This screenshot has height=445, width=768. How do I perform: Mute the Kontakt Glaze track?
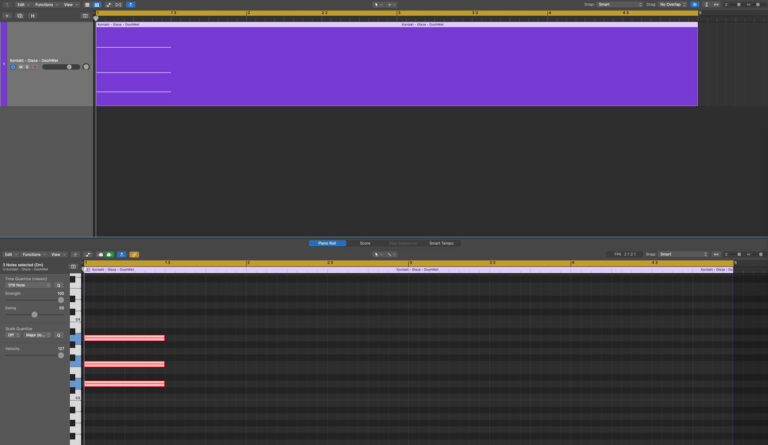pos(20,67)
